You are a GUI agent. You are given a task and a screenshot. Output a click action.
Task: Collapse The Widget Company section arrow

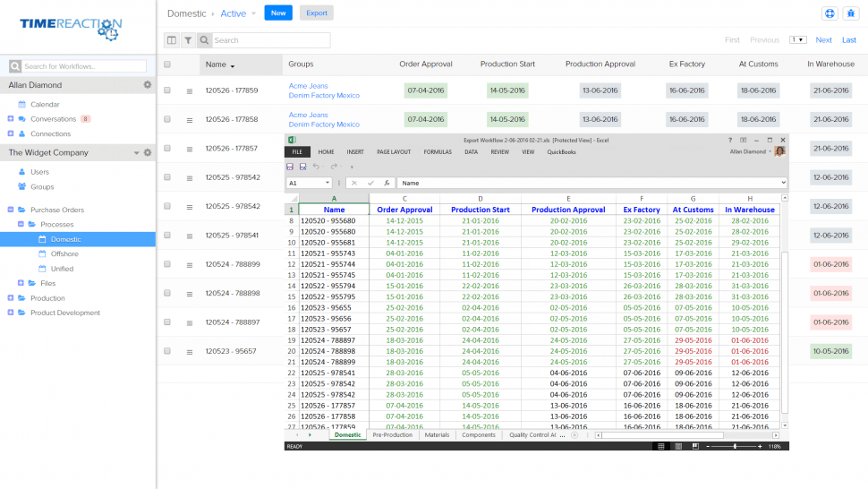coord(136,153)
